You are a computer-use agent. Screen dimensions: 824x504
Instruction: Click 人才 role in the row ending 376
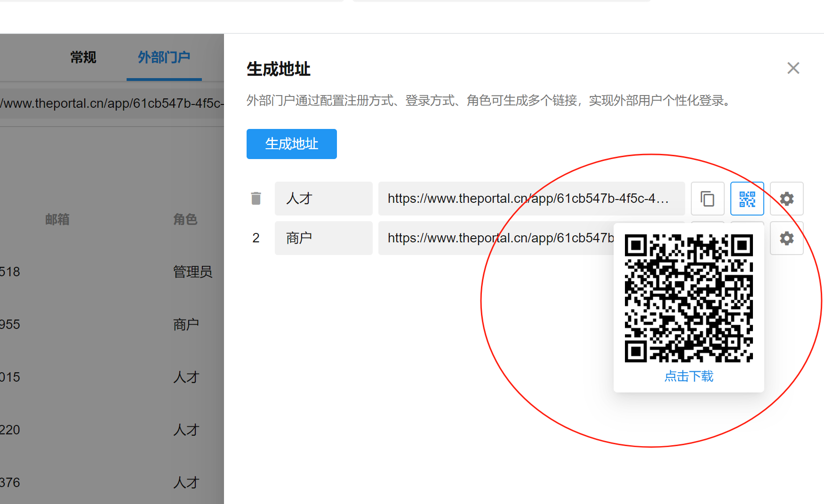[186, 483]
